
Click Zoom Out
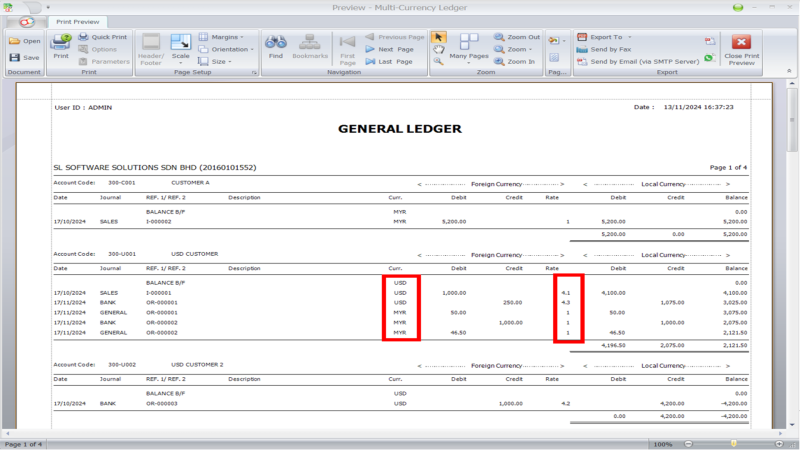[x=517, y=37]
